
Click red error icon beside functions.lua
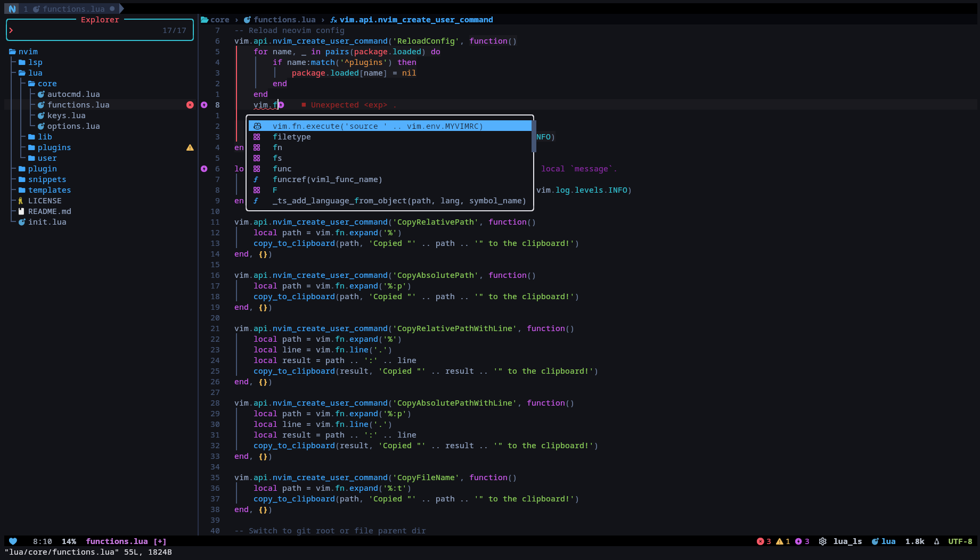(x=190, y=105)
